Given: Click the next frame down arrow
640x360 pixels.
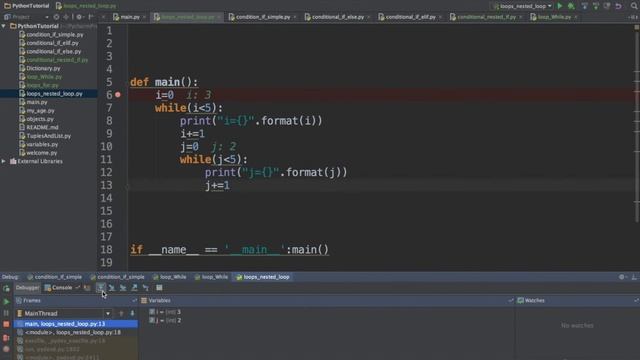Looking at the screenshot, I should [132, 313].
